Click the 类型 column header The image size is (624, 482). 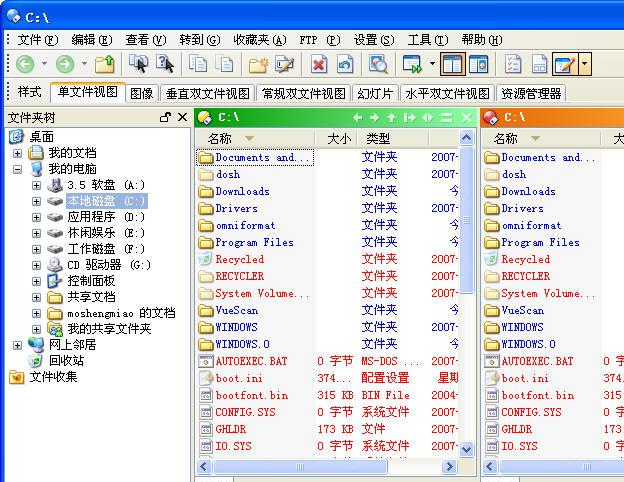point(378,139)
